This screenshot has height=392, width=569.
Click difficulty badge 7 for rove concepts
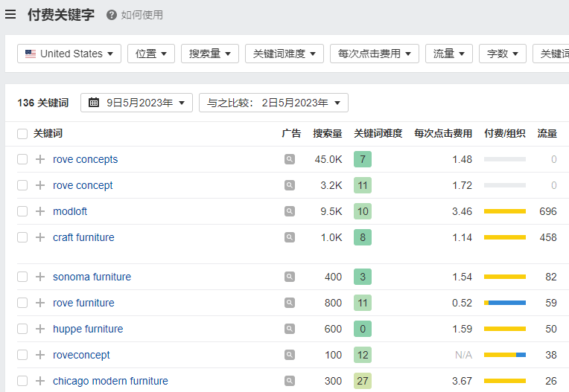point(363,159)
